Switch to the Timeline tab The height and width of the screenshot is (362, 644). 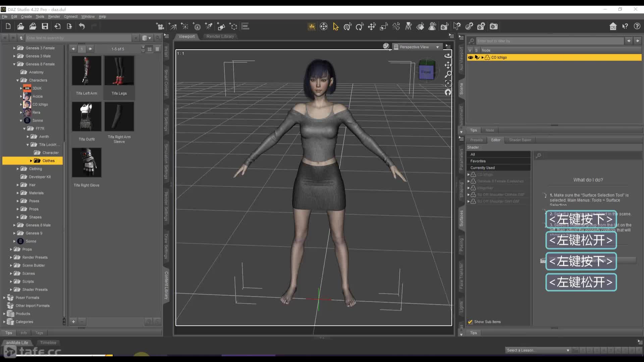point(48,343)
